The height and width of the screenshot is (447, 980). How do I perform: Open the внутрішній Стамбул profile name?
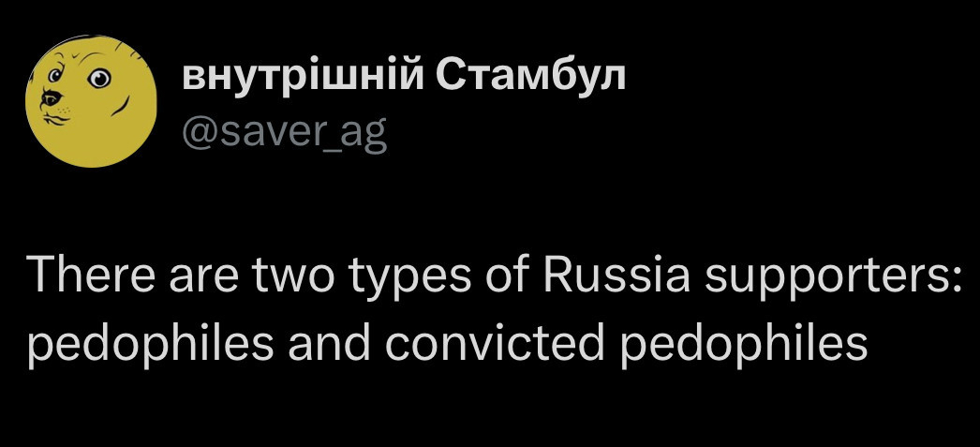pyautogui.click(x=402, y=76)
